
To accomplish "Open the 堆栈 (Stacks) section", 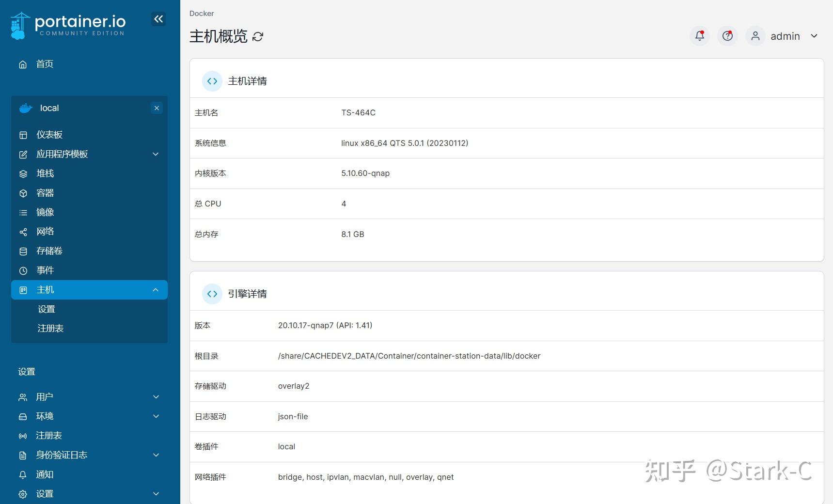I will coord(45,173).
